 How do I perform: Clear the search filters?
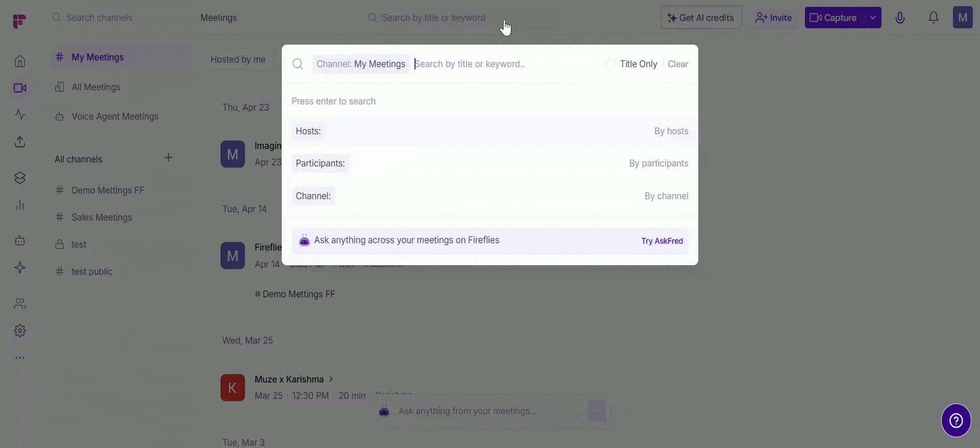(x=678, y=64)
